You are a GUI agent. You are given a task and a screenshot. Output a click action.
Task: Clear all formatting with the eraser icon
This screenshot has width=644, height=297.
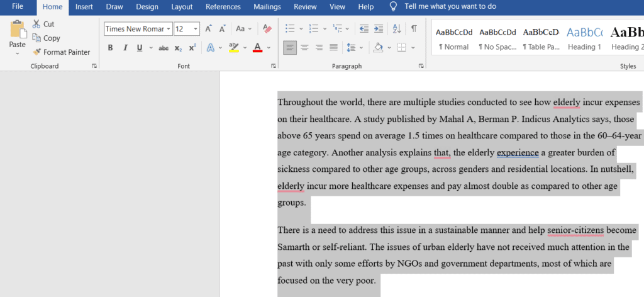(267, 29)
